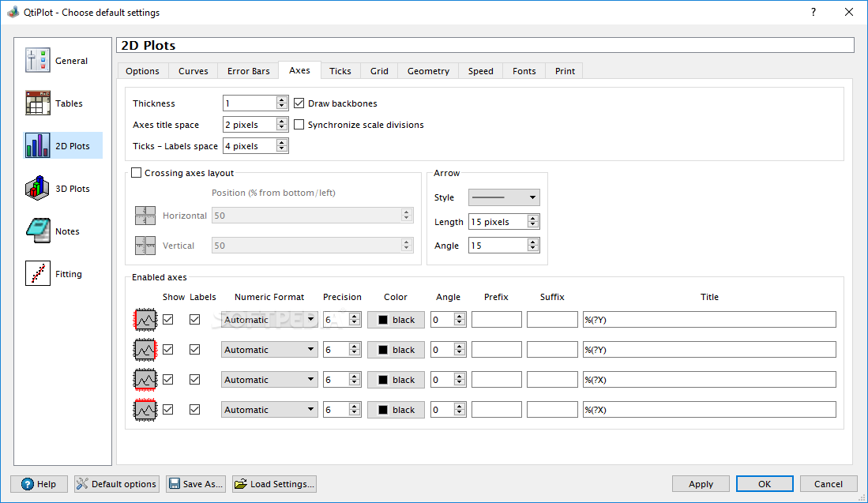
Task: Enable Crossing axes layout checkbox
Action: 136,173
